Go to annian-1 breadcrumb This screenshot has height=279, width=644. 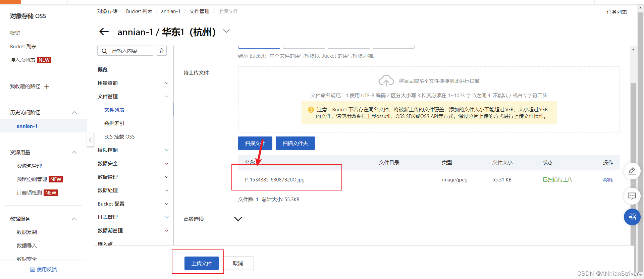pyautogui.click(x=171, y=11)
